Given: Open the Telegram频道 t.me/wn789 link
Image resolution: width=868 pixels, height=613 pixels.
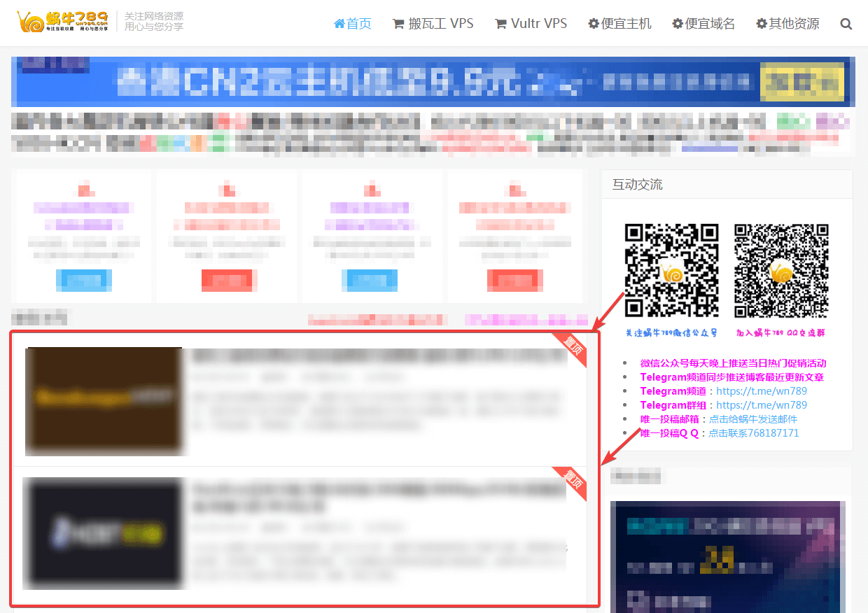Looking at the screenshot, I should click(x=762, y=391).
